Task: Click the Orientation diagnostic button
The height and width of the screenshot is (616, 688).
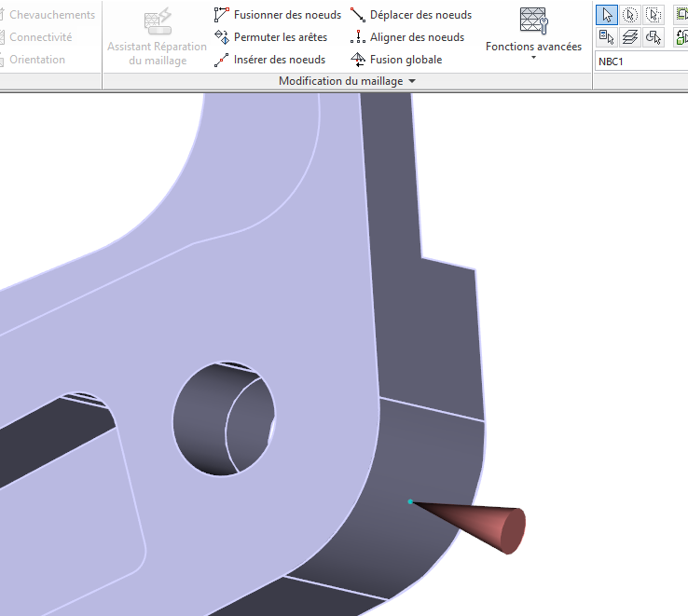Action: coord(36,60)
